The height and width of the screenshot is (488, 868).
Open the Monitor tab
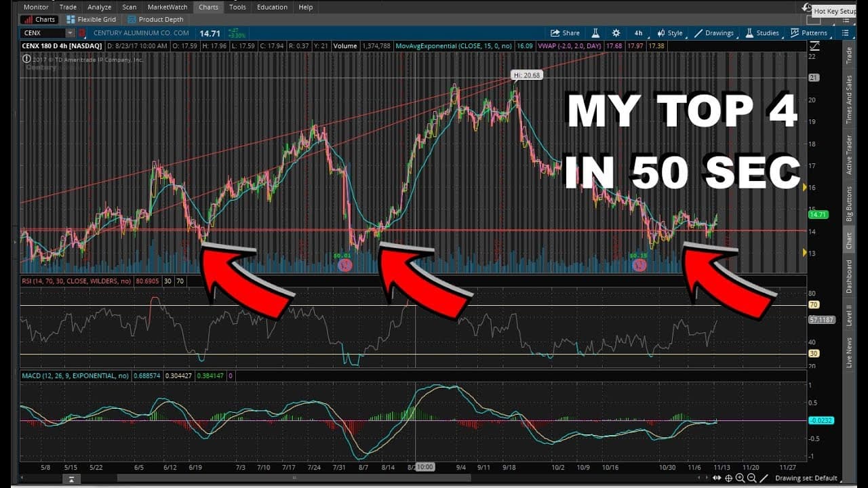tap(36, 7)
